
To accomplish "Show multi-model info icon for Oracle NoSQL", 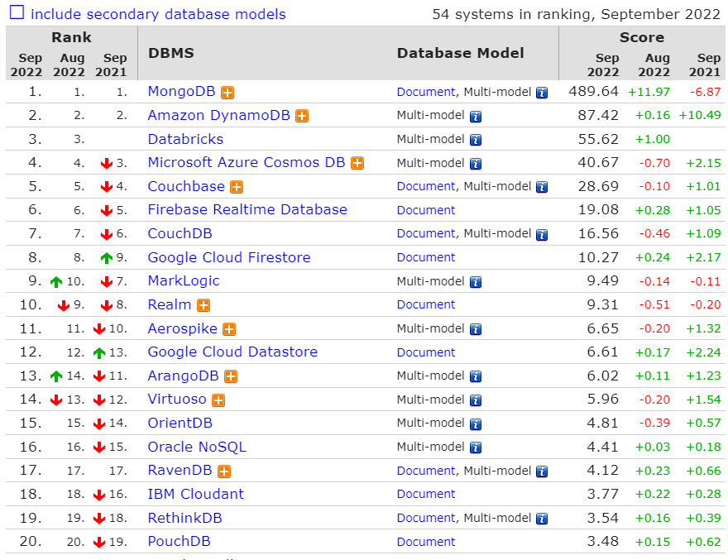I will (x=476, y=448).
